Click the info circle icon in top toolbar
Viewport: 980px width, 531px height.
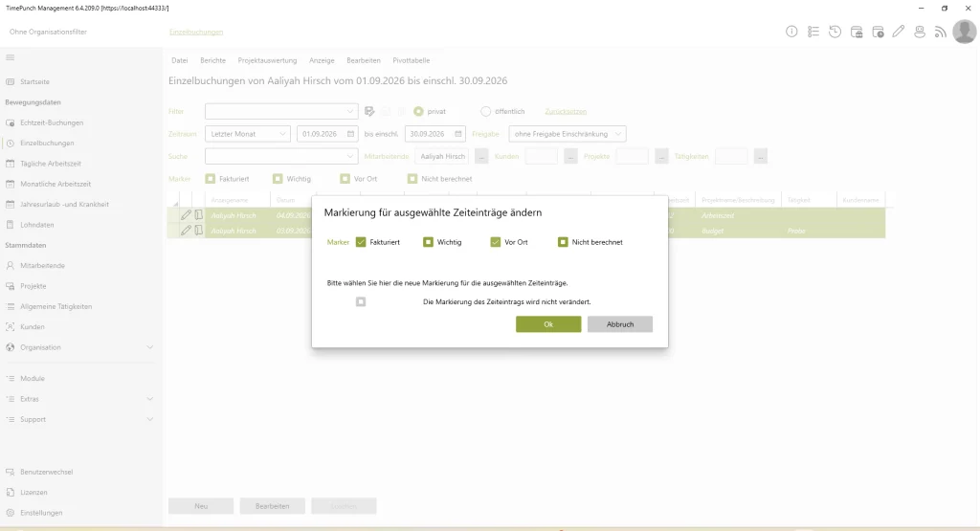[x=791, y=32]
